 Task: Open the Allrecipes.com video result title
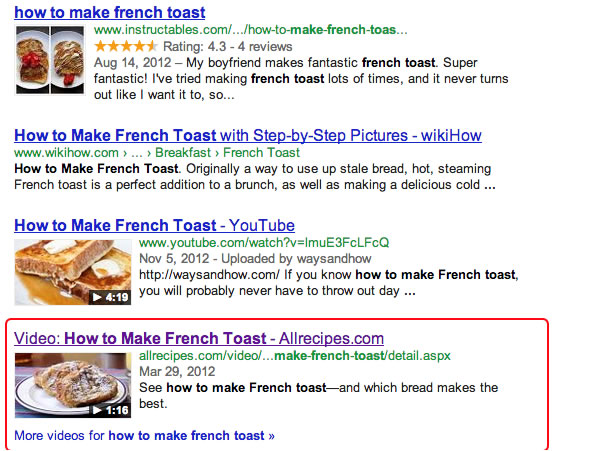(199, 338)
